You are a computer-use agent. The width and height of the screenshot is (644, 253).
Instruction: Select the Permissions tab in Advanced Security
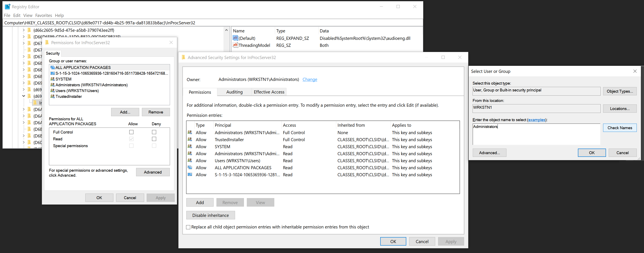[200, 92]
